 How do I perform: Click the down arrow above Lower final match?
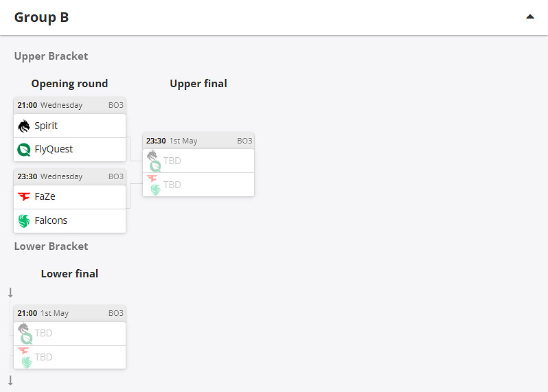tap(10, 292)
